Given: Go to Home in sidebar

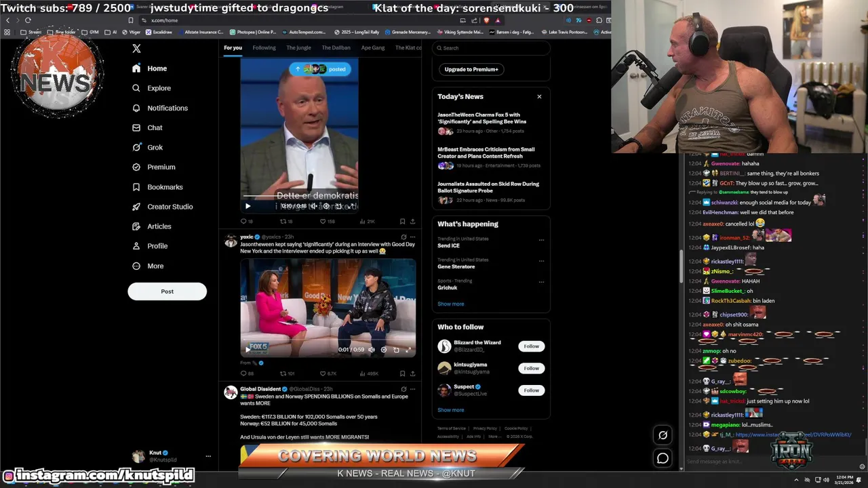Looking at the screenshot, I should (x=149, y=68).
